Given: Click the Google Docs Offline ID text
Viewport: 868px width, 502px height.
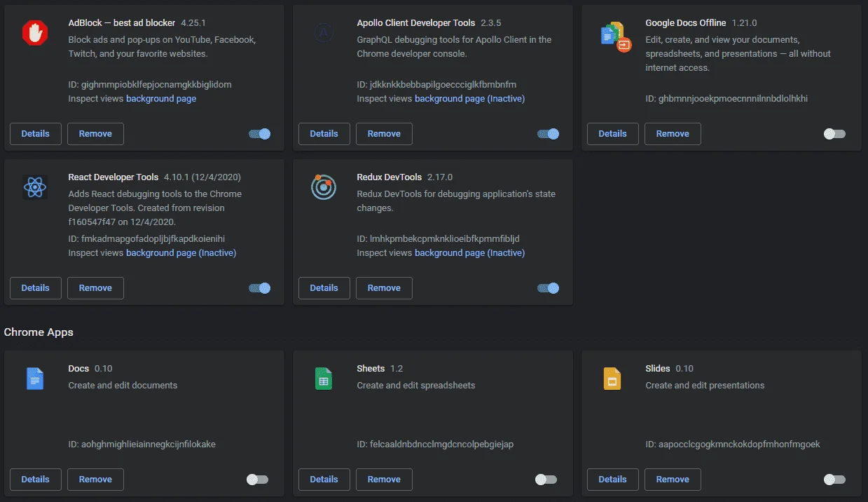Looking at the screenshot, I should (726, 99).
